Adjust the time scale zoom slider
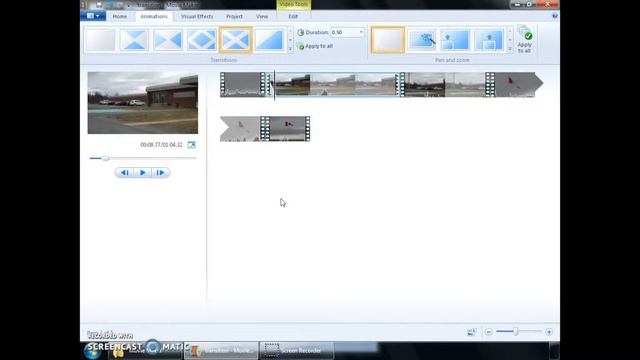Viewport: 640px width, 360px height. (516, 332)
